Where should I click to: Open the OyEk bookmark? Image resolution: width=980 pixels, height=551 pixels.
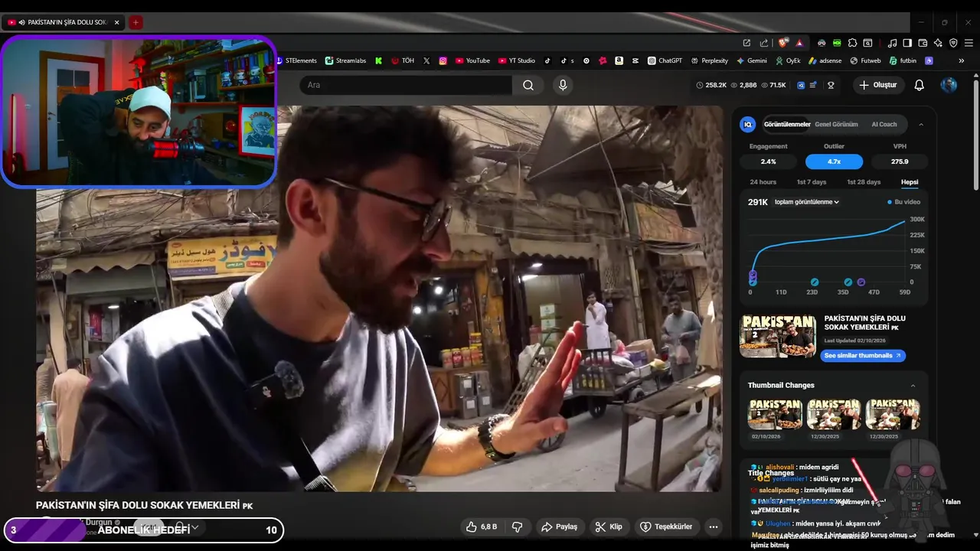pyautogui.click(x=788, y=60)
